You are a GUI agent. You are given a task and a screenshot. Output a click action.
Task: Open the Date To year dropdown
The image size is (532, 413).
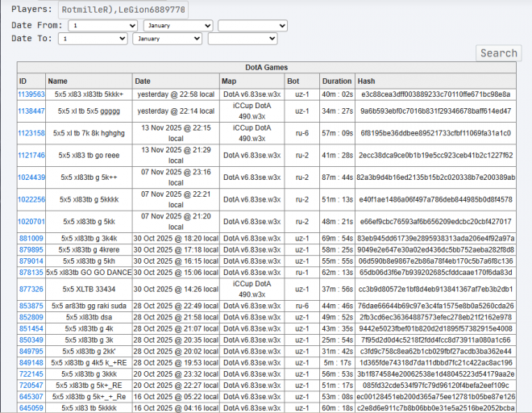(x=243, y=39)
